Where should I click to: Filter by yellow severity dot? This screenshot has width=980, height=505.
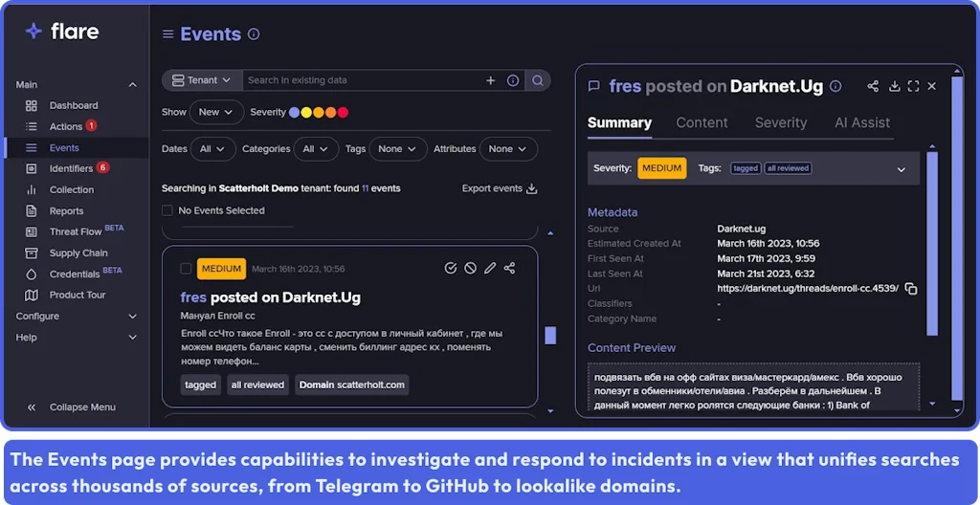pos(306,113)
